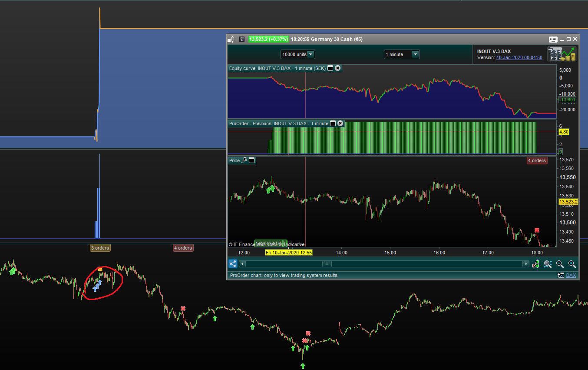Click the scrollbar left arrow
Screen dimensions: 588x370
[242, 264]
